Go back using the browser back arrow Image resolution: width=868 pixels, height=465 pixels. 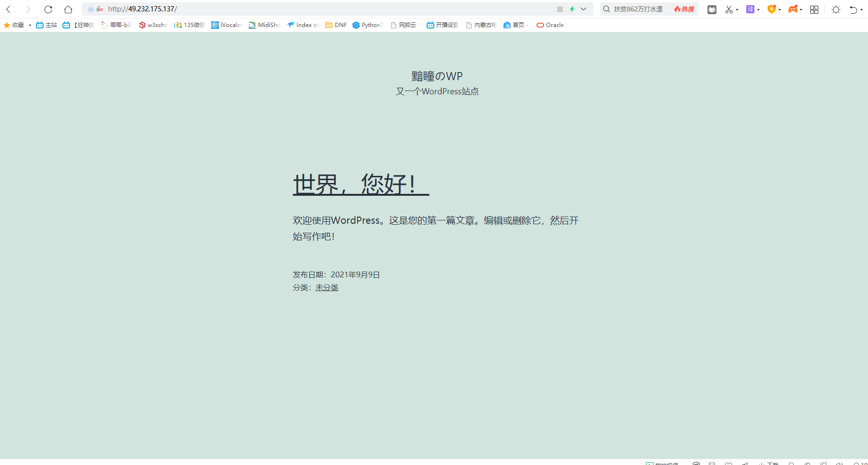click(x=9, y=9)
